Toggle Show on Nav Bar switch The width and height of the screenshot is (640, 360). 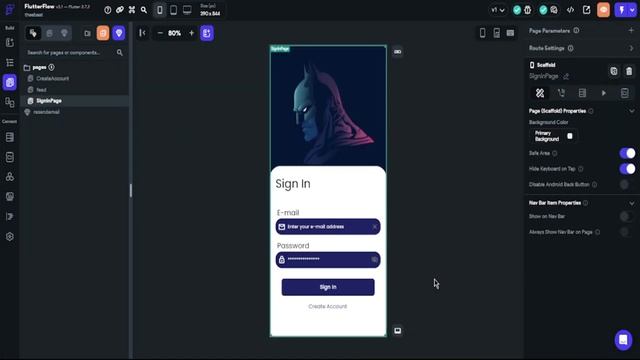[x=627, y=216]
